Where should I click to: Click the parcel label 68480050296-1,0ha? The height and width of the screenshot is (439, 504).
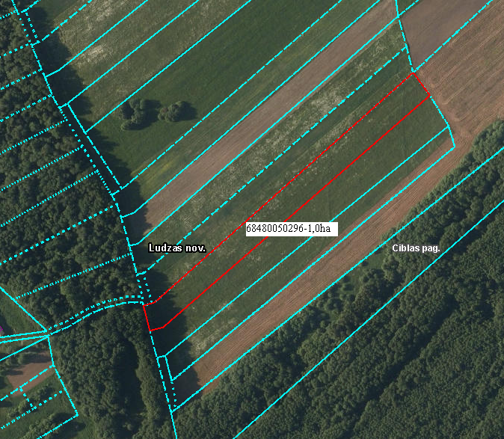pos(292,229)
